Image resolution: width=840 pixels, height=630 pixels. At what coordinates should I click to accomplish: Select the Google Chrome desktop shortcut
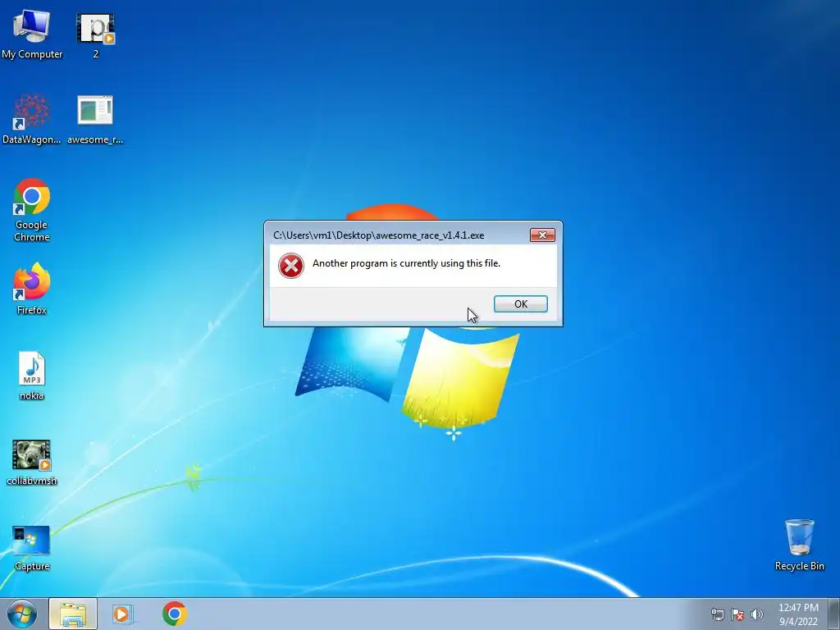pos(32,210)
